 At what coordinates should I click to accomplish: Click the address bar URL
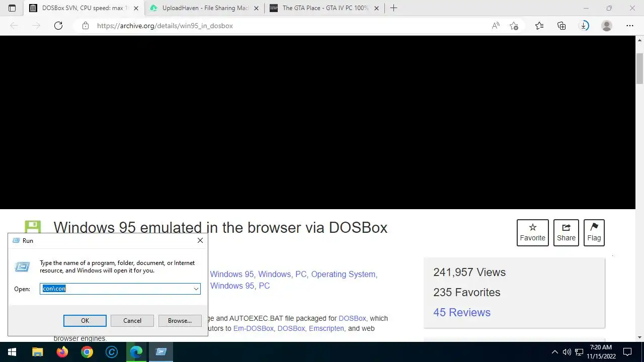165,26
